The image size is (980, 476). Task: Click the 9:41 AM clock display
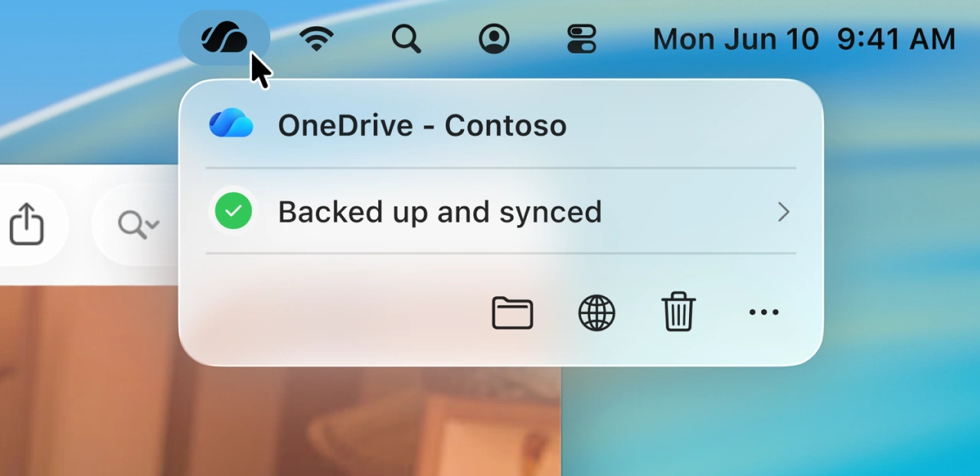coord(896,38)
